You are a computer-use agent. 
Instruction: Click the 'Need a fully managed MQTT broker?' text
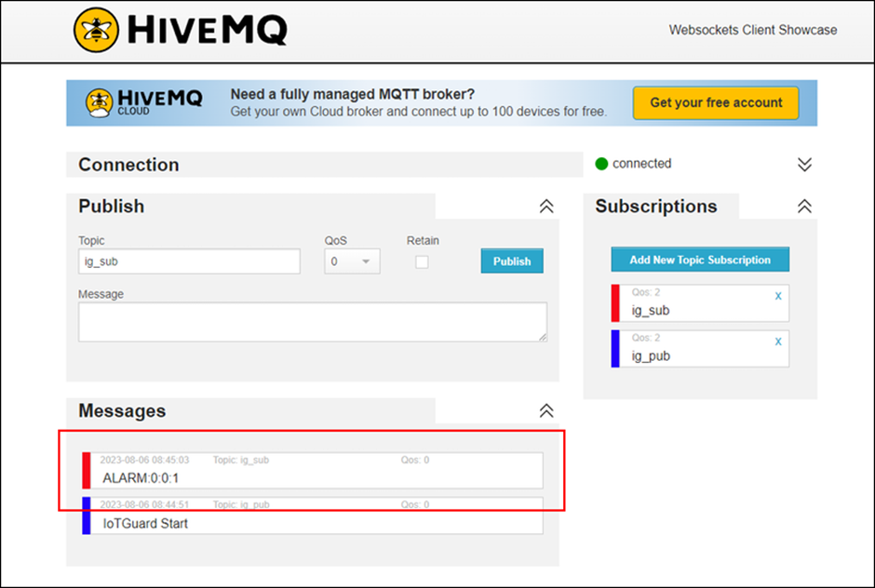(353, 94)
